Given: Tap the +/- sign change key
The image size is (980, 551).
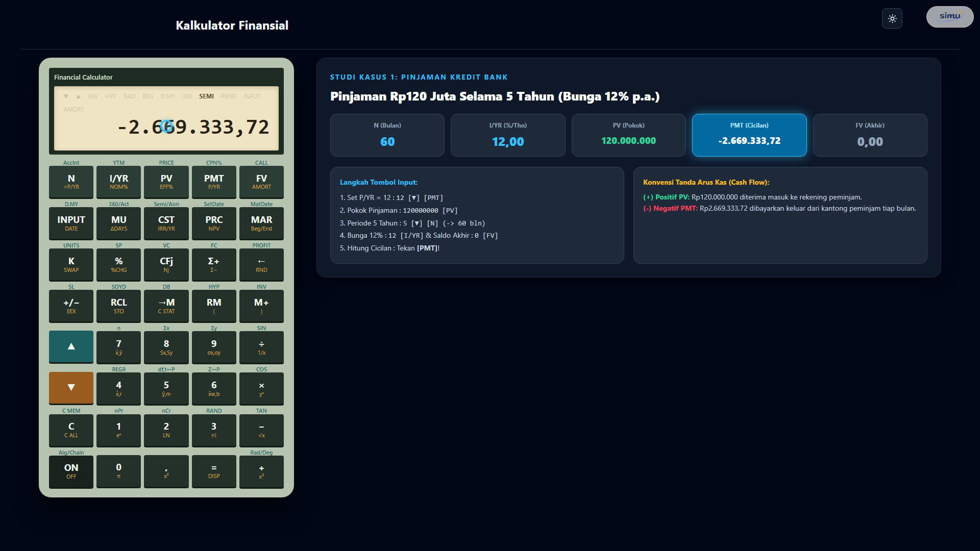Looking at the screenshot, I should coord(71,306).
